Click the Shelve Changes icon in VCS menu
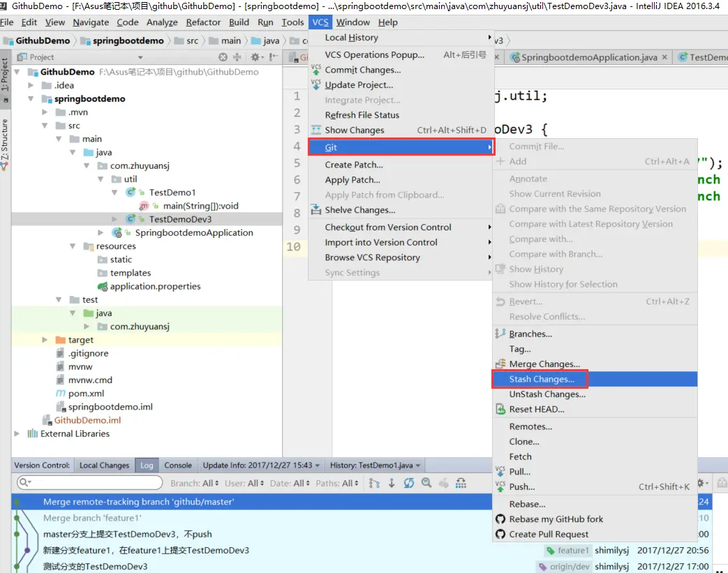The image size is (728, 573). [x=315, y=209]
